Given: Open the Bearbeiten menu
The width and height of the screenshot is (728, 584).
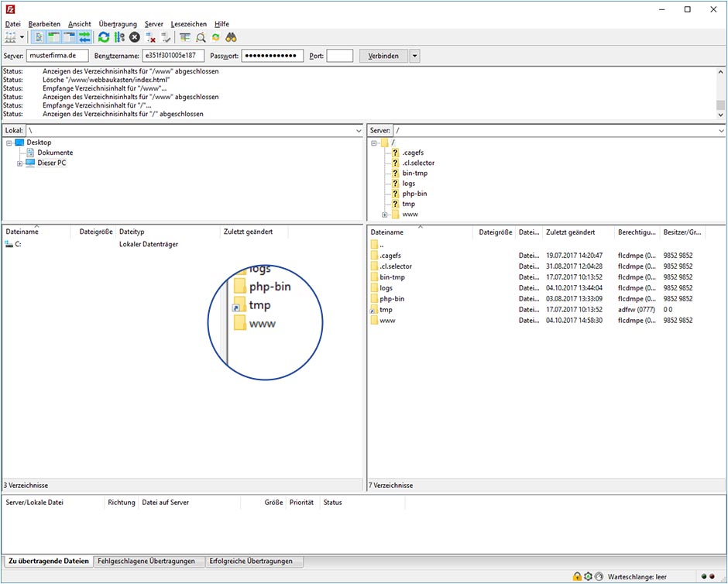Looking at the screenshot, I should (45, 24).
